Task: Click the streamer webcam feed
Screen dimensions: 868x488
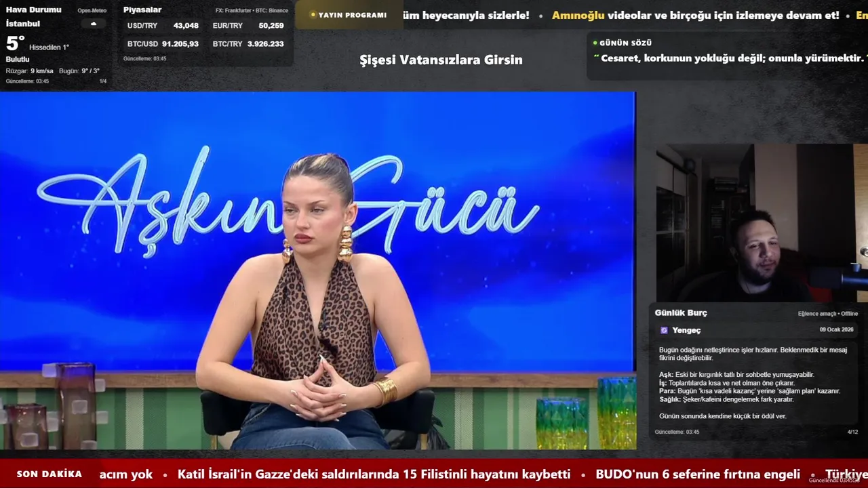Action: point(762,223)
